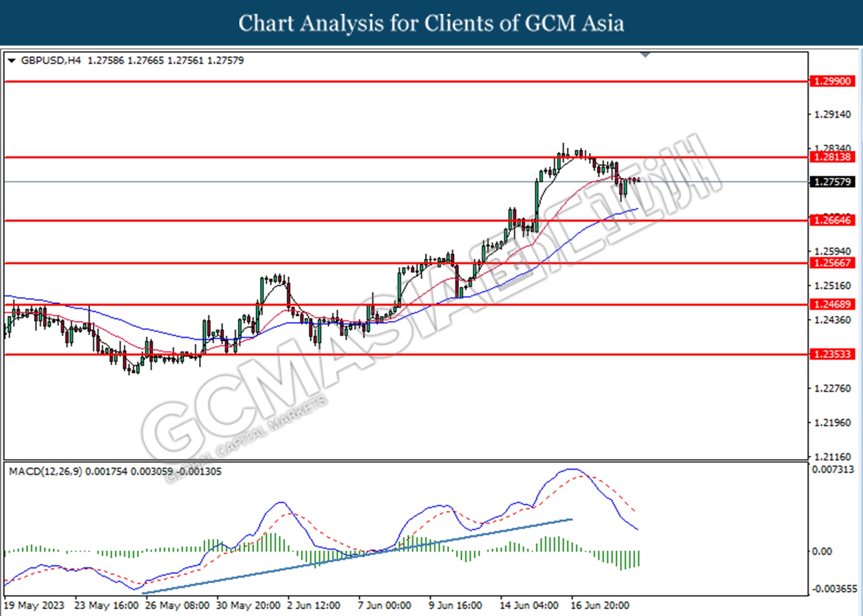Click the MACD 0.00 scale value
The width and height of the screenshot is (863, 616).
coord(822,551)
